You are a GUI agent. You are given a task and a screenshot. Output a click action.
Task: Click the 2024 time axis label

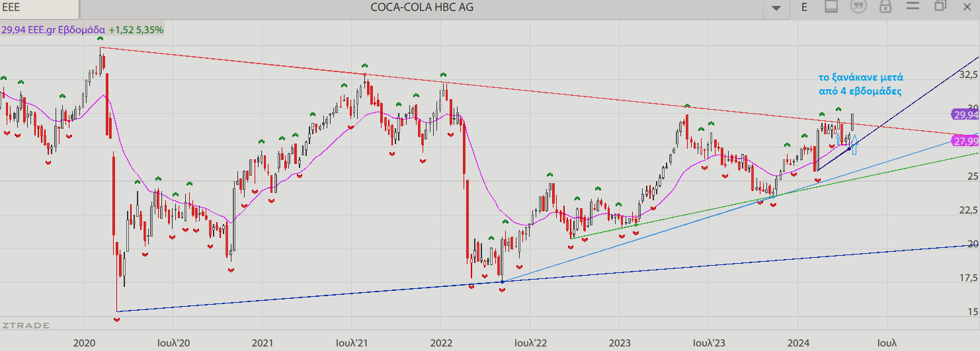point(797,343)
